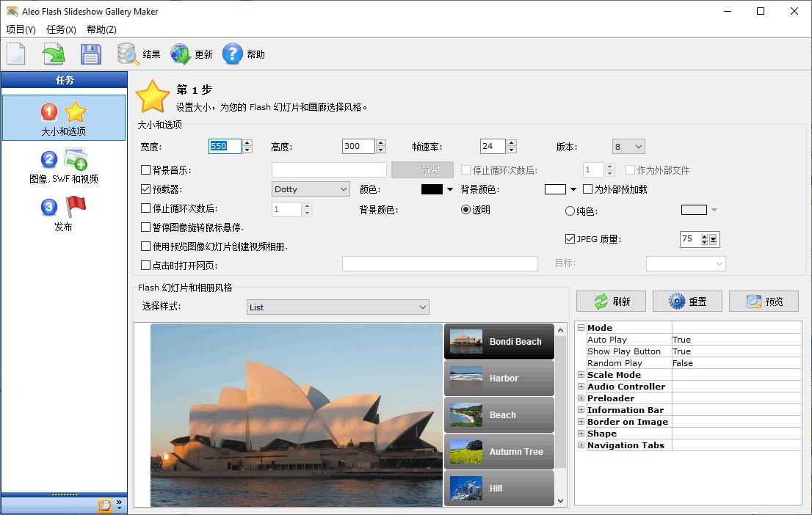Open the 选择样式 List dropdown
Screen dimensions: 812x515
338,307
